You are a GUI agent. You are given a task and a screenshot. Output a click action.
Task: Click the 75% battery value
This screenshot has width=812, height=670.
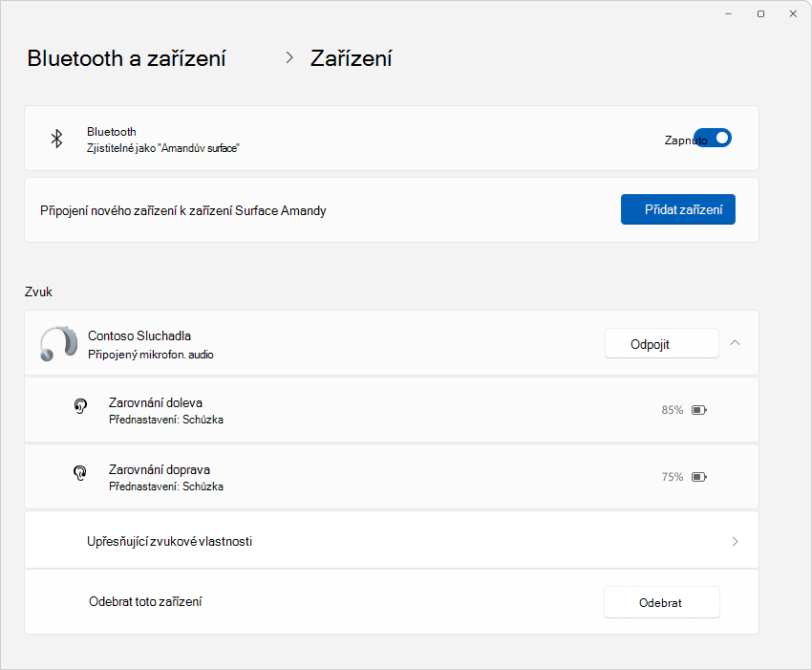(x=673, y=477)
